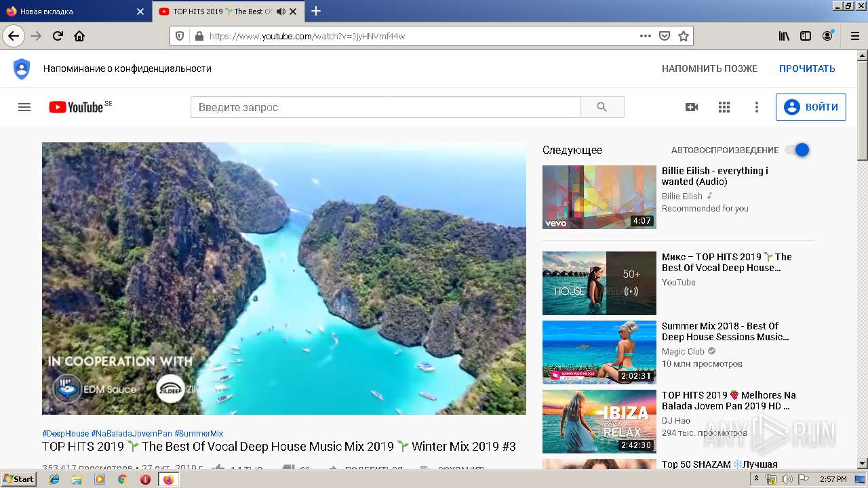Viewport: 868px width, 488px height.
Task: Click the ВОЙТИ sign-in button
Action: point(811,107)
